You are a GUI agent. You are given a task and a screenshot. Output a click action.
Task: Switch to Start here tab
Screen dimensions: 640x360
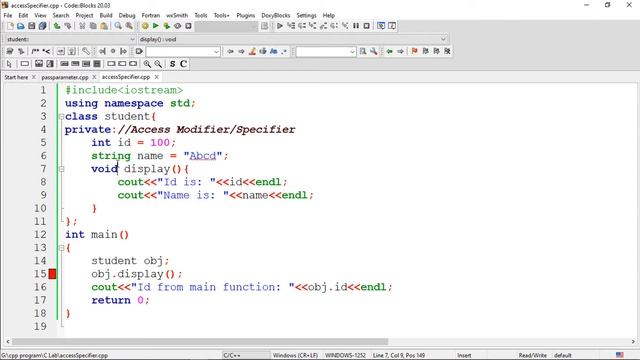click(x=16, y=77)
